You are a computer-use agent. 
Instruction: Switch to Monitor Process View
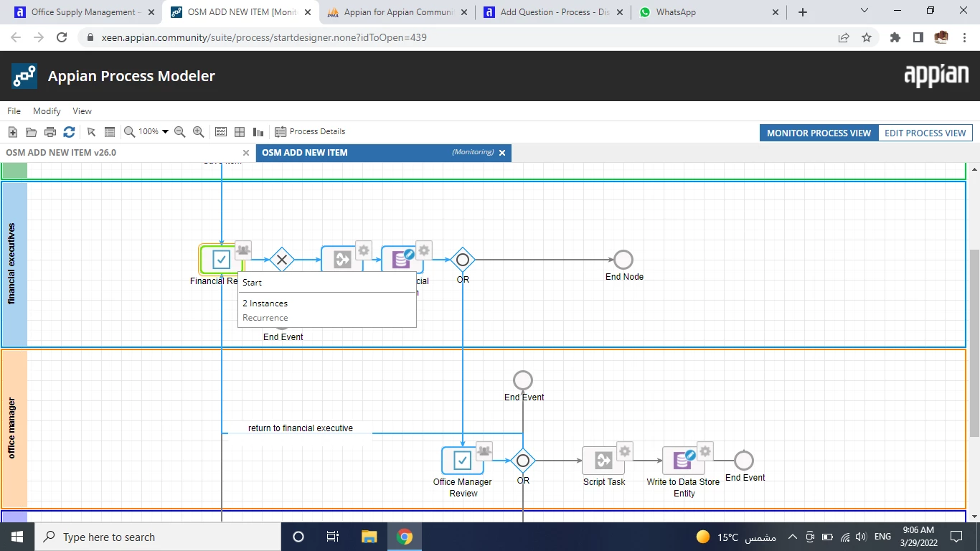click(x=819, y=133)
